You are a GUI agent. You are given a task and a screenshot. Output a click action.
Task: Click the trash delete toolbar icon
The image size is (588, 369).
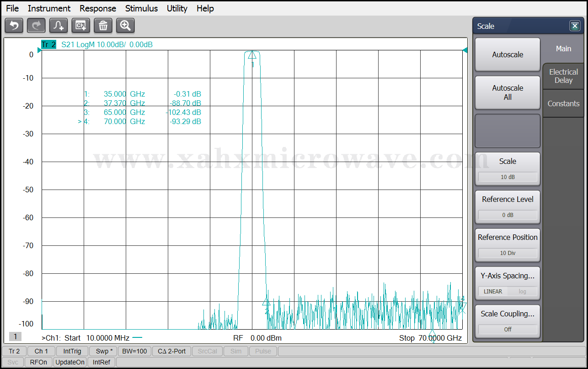pyautogui.click(x=103, y=26)
